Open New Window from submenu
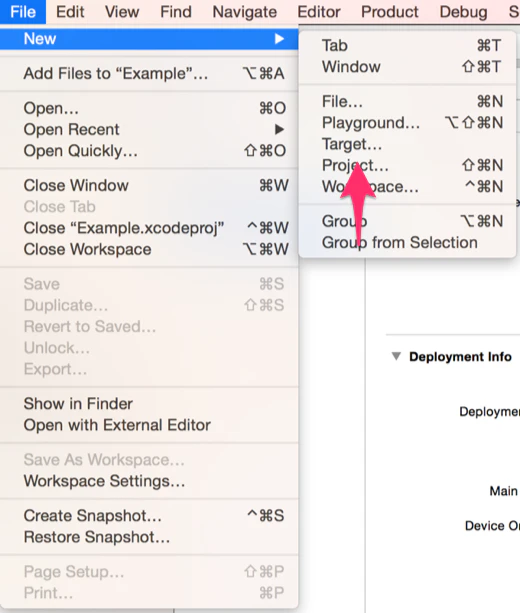Screen dimensions: 520x613 407,66
